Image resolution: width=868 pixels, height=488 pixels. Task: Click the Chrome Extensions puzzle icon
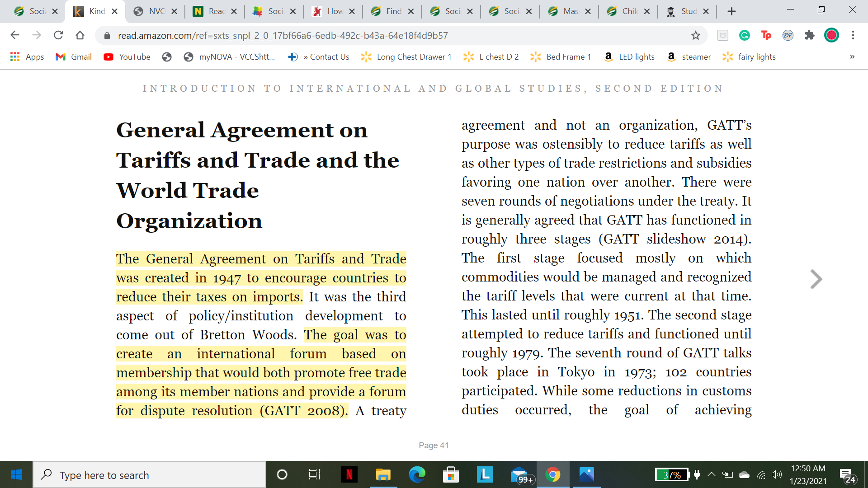(809, 35)
